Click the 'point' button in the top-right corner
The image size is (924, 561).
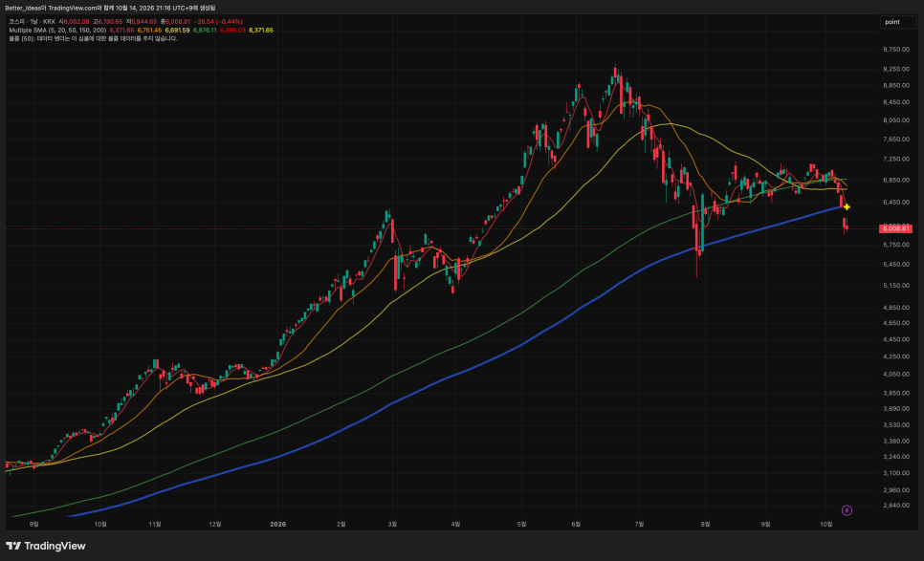(x=898, y=22)
